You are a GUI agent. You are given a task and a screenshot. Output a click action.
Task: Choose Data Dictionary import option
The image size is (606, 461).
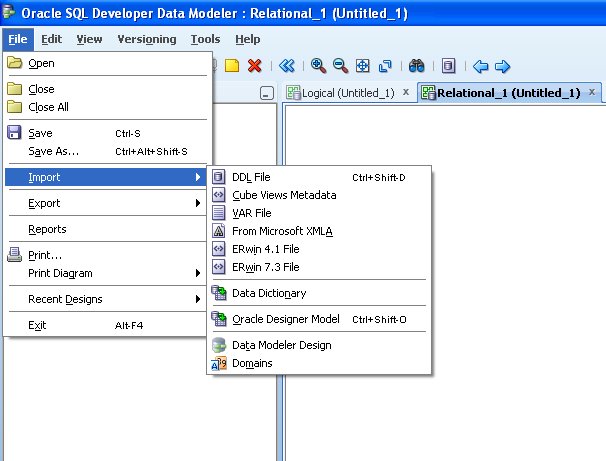click(x=319, y=293)
